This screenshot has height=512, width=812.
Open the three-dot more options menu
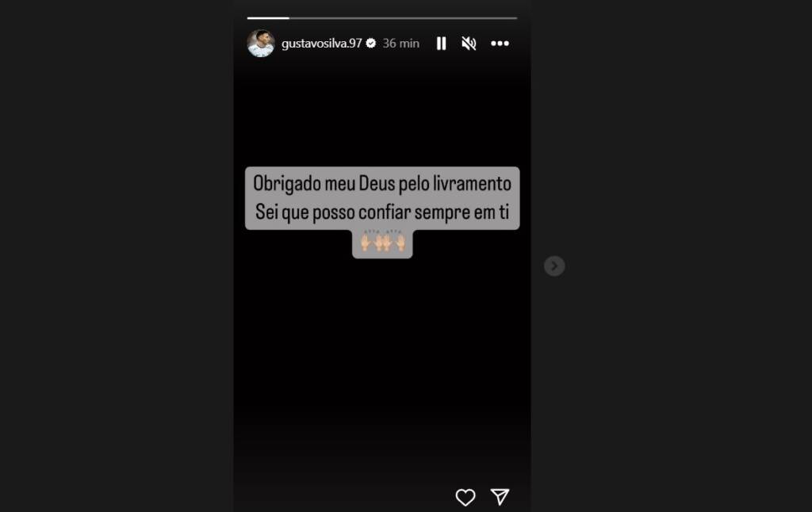500,44
